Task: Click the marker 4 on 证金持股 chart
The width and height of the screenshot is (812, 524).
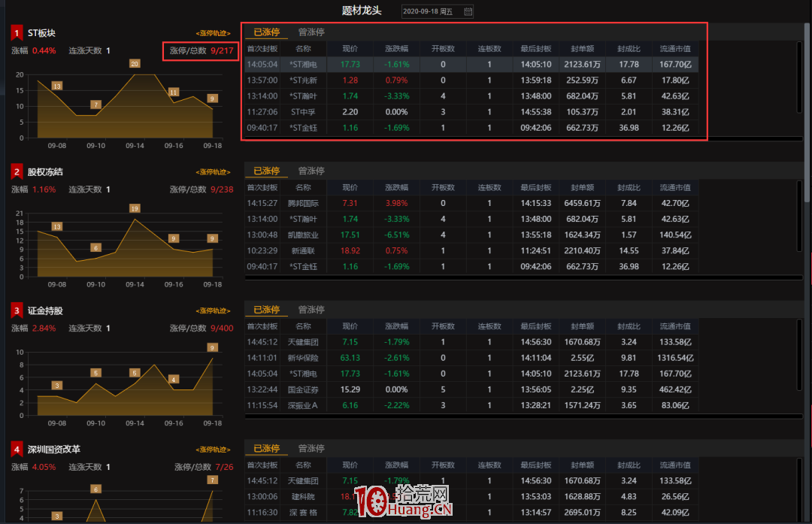Action: 174,380
